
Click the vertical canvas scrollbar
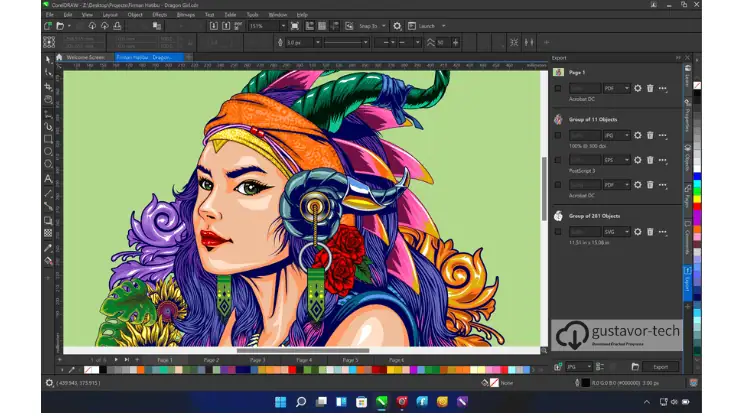coord(544,188)
